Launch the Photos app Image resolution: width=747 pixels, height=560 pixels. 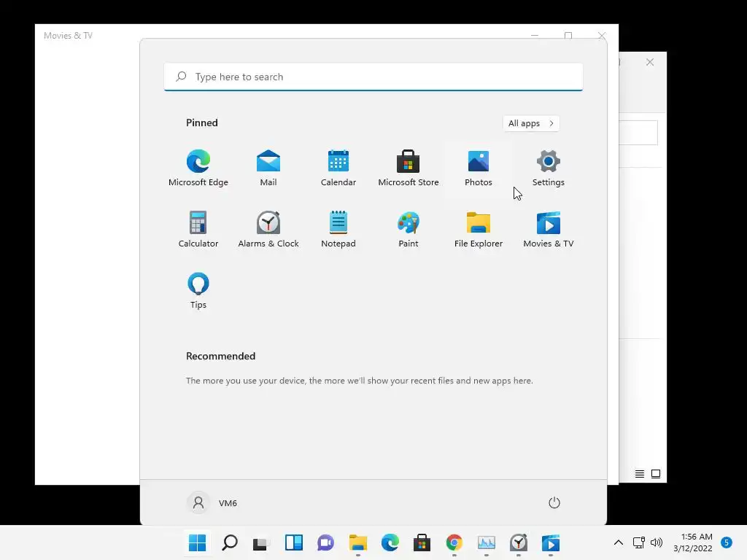[479, 168]
